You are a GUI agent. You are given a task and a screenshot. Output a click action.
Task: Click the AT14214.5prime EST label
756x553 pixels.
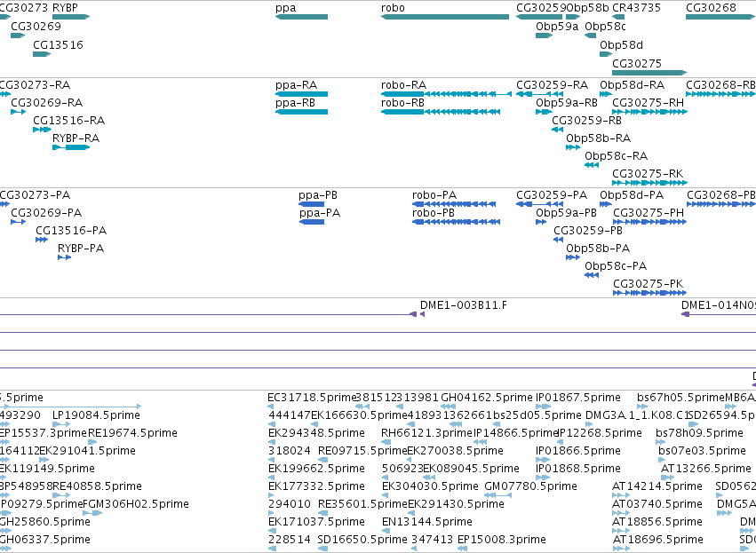click(x=657, y=486)
